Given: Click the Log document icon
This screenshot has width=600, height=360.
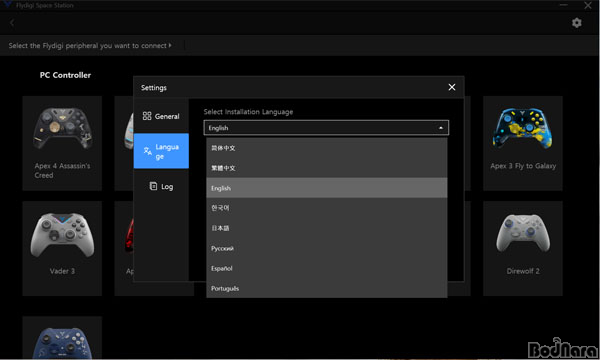Looking at the screenshot, I should coord(153,186).
